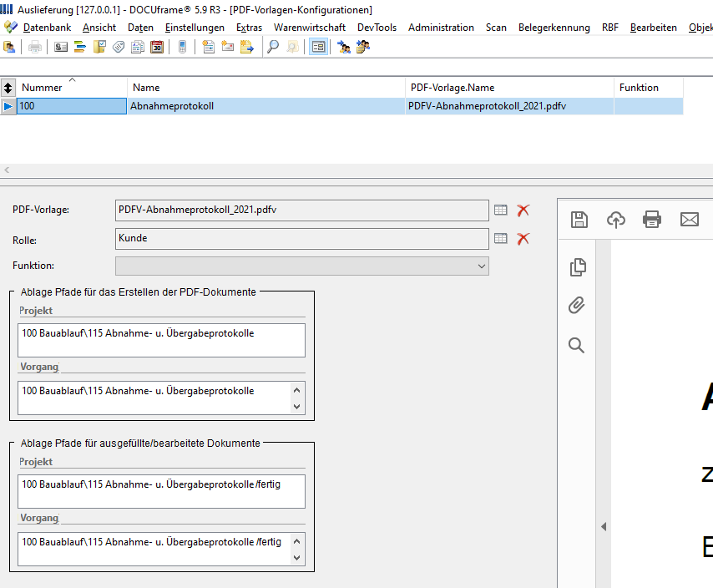
Task: Click the stacked documents toolbar icon
Action: (137, 47)
